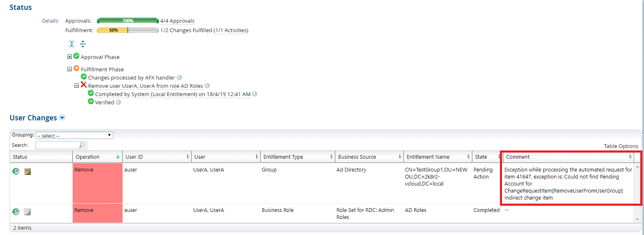
Task: Collapse the Fulfillment Phase node
Action: 69,69
